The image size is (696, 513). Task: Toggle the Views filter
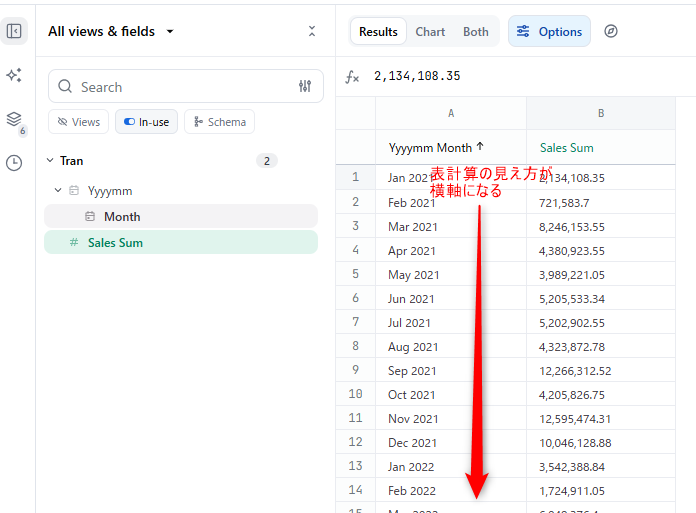(79, 122)
